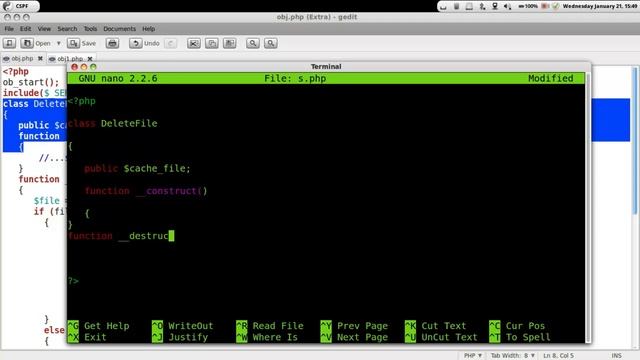Open the View menu in gedit
This screenshot has width=640, height=360.
pos(44,29)
